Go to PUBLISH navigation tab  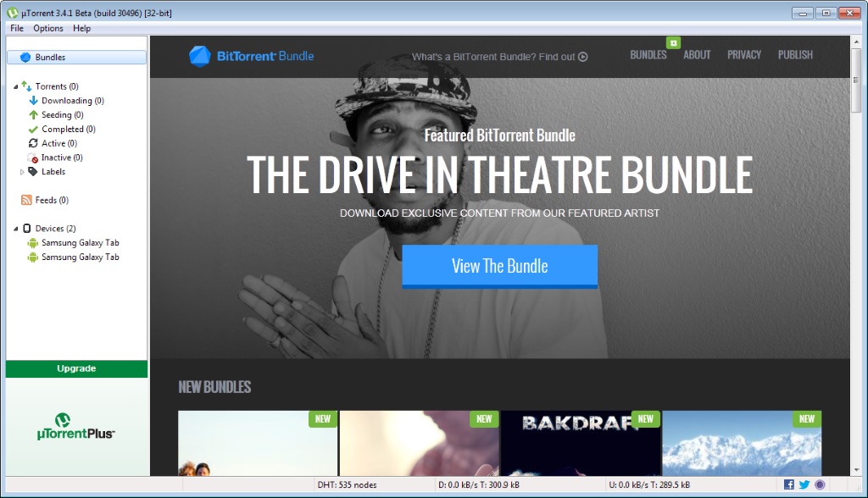[795, 55]
